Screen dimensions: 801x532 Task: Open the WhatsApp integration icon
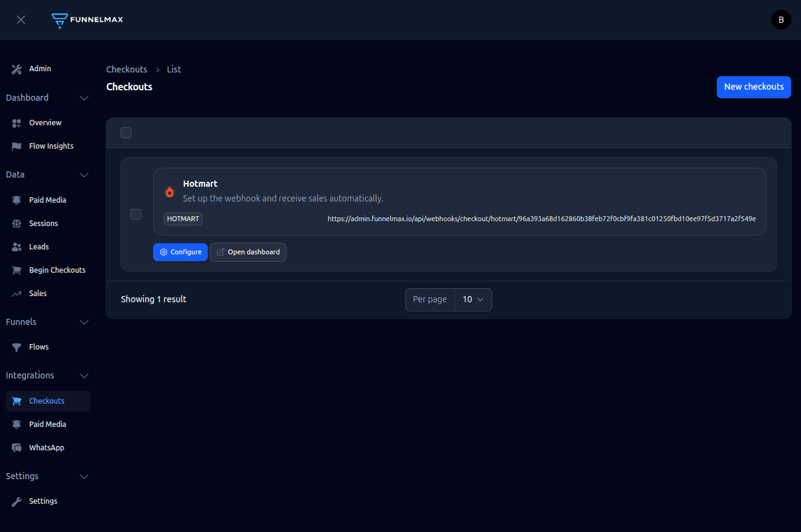pos(16,447)
